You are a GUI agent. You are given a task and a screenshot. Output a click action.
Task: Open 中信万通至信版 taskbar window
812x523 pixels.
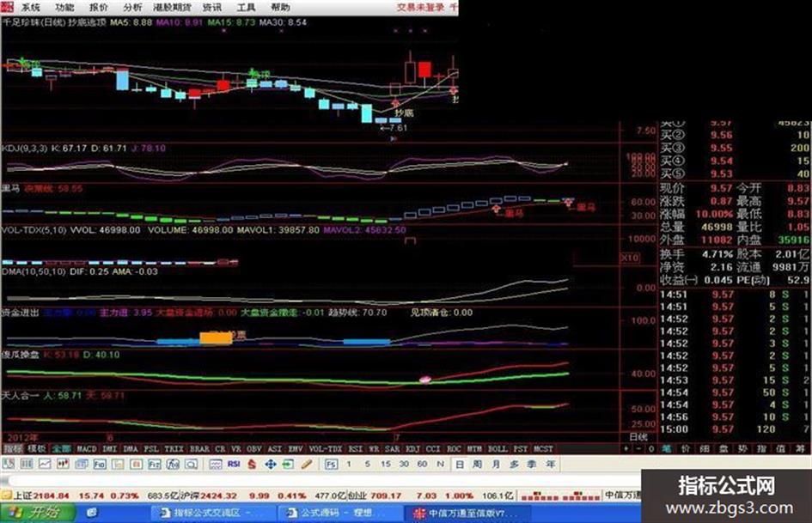coord(468,513)
